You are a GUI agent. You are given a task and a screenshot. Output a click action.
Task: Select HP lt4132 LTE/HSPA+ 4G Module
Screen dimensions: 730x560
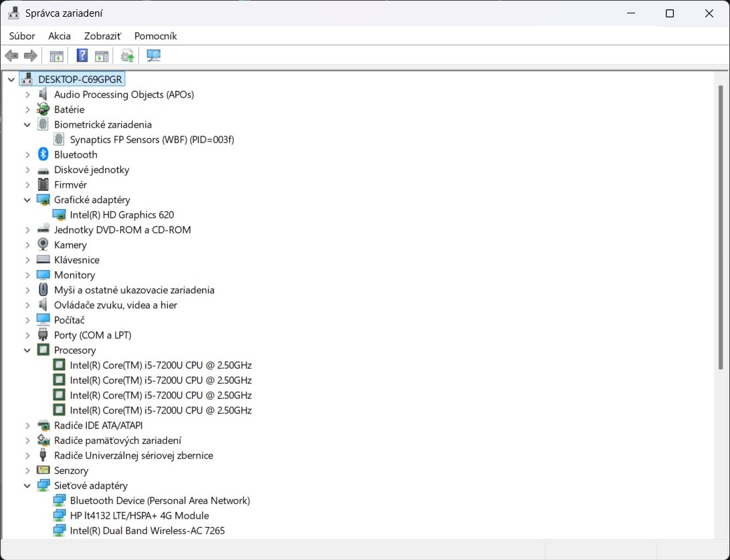139,516
